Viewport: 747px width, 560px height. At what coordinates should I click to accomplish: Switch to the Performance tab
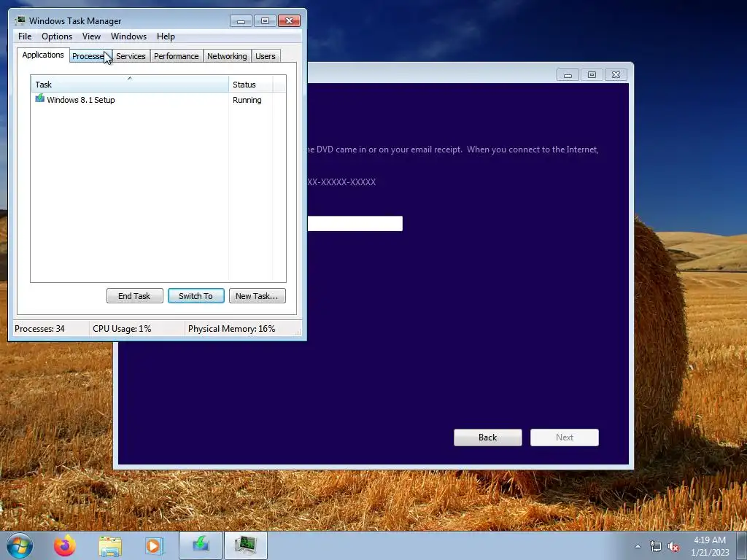177,56
